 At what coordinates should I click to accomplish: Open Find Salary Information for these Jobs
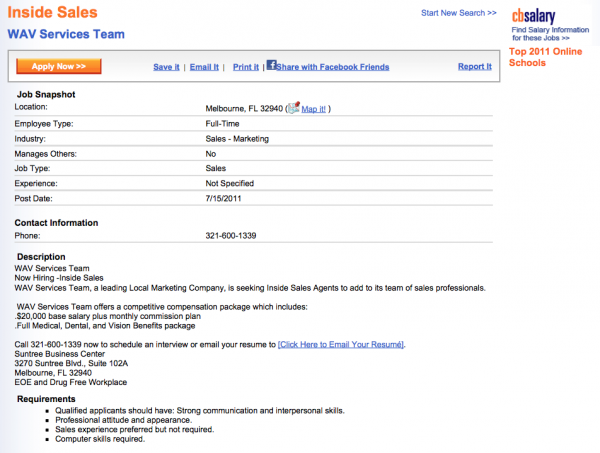(550, 34)
